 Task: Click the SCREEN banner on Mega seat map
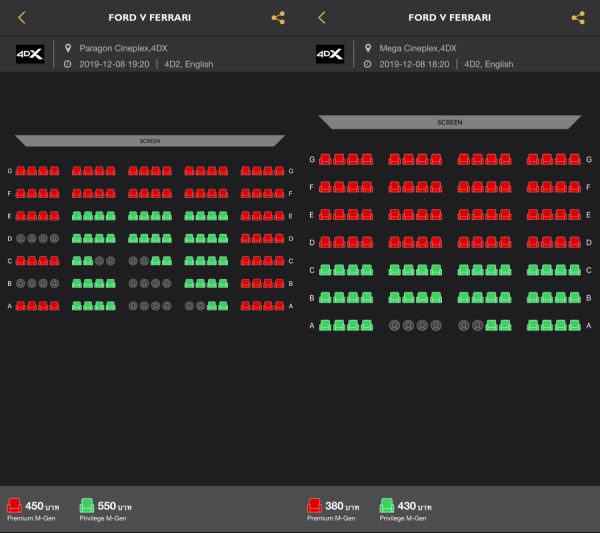[x=450, y=122]
